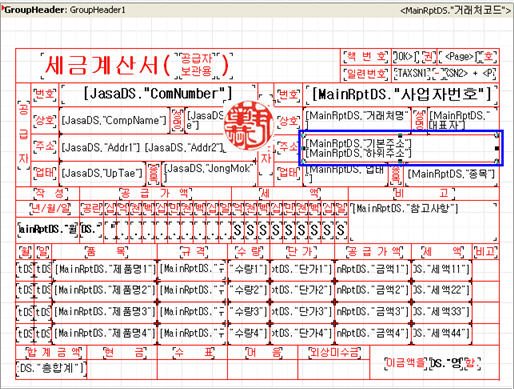This screenshot has height=389, width=514.
Task: Click the right-middle resize handle of selected object
Action: [x=497, y=148]
